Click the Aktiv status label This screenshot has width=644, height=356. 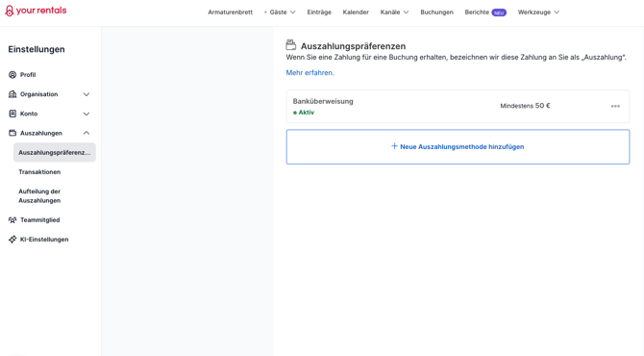tap(306, 113)
